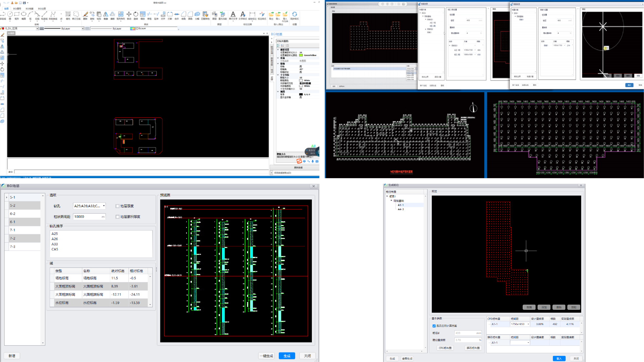Viewport: 644px width, 362px height.
Task: Uncheck 是否应用计算方案 checkbox
Action: (434, 326)
